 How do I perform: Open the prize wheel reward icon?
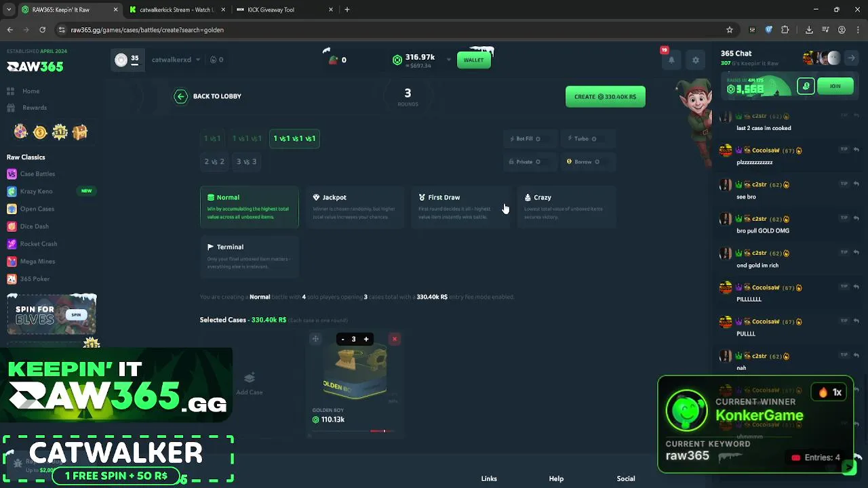[21, 132]
